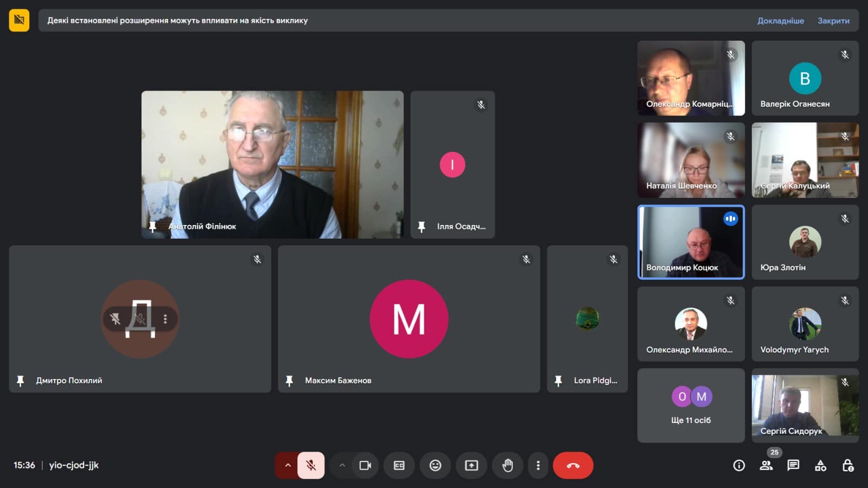Image resolution: width=868 pixels, height=488 pixels.
Task: Open the activities panel
Action: pos(820,465)
